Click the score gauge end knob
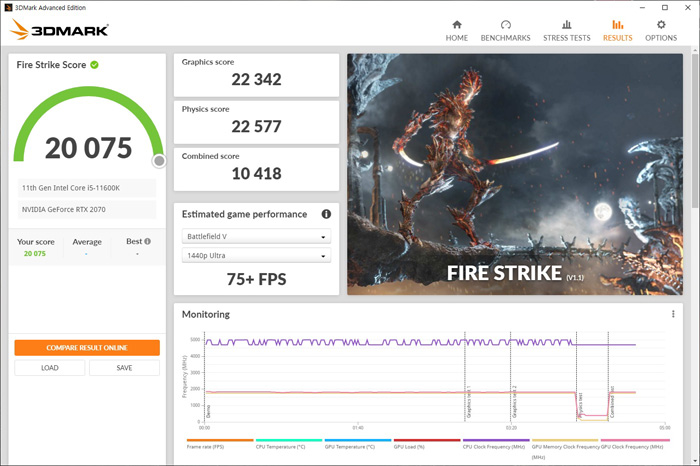 159,161
